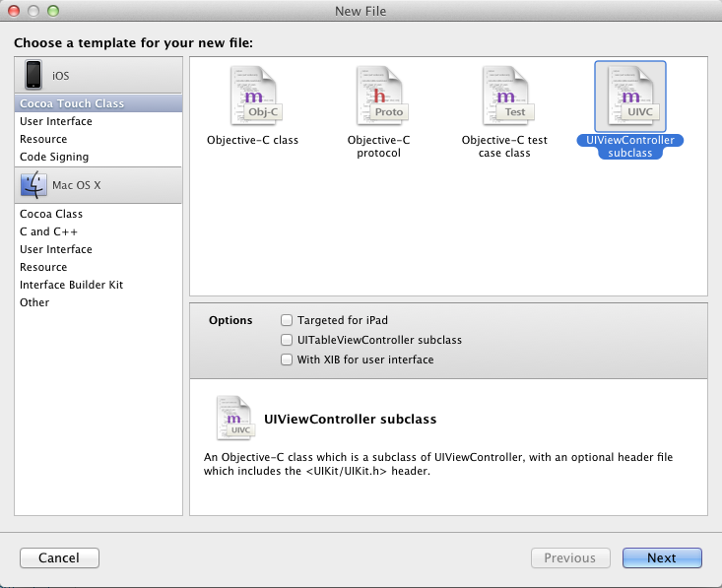The width and height of the screenshot is (722, 588).
Task: Select Code Signing category
Action: [54, 157]
